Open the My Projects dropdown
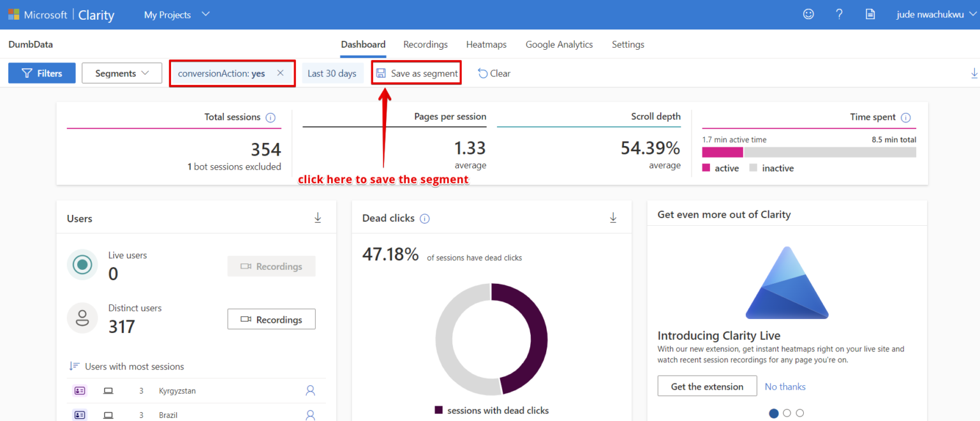This screenshot has width=980, height=421. pyautogui.click(x=177, y=13)
